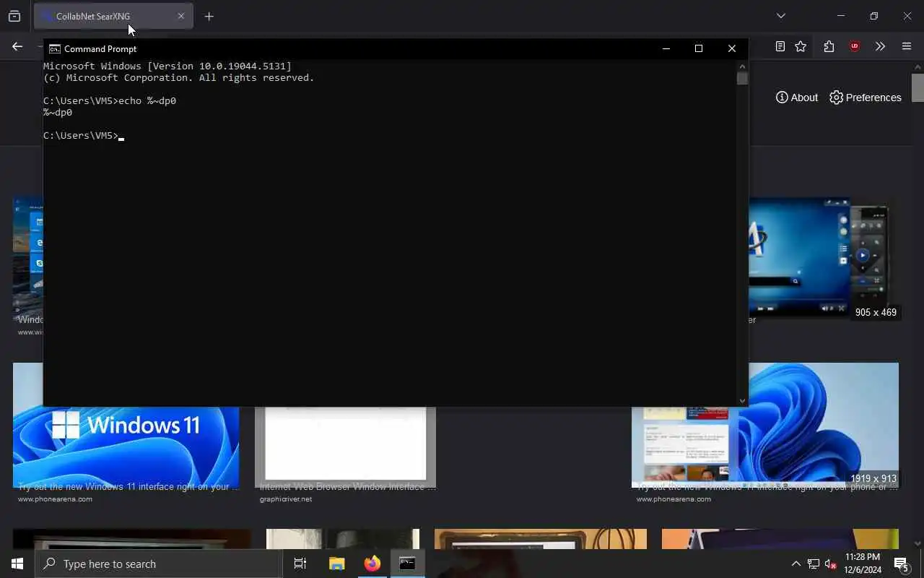Open the About link
924x578 pixels.
(797, 98)
